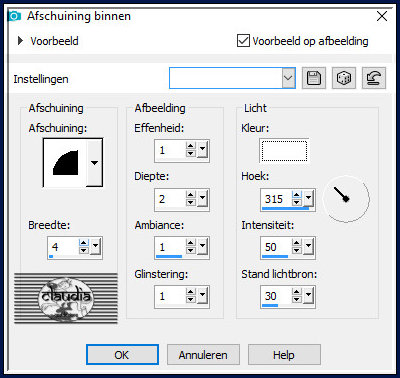Open the Effenheid slider dropdown arrow
Viewport: 400px width, 378px height.
point(202,150)
